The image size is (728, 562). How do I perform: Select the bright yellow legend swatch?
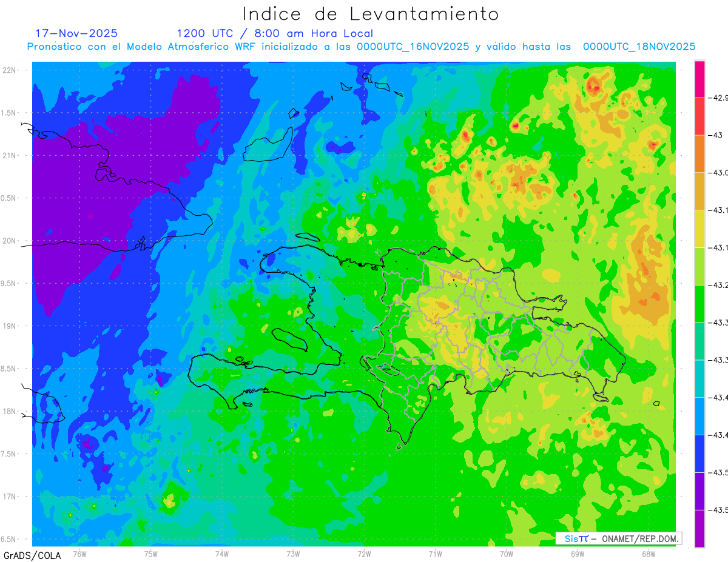(699, 229)
